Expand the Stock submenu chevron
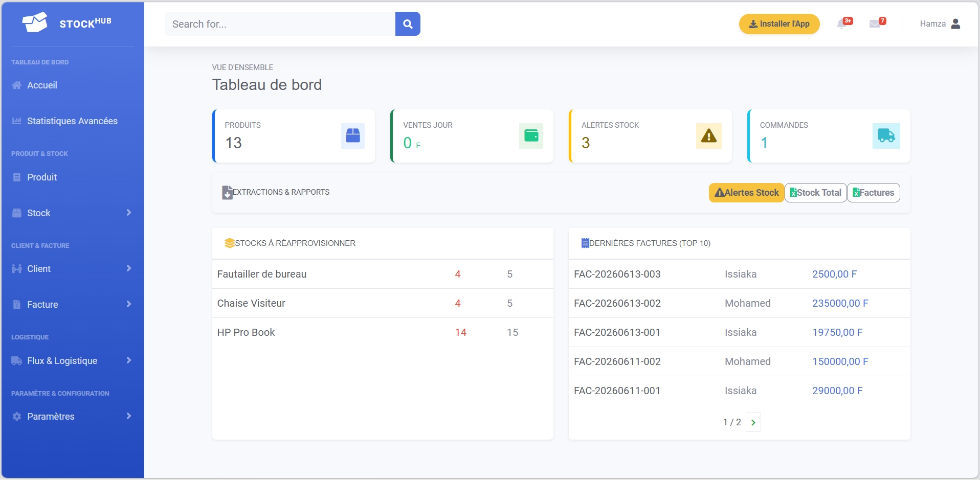Image resolution: width=980 pixels, height=480 pixels. 129,213
